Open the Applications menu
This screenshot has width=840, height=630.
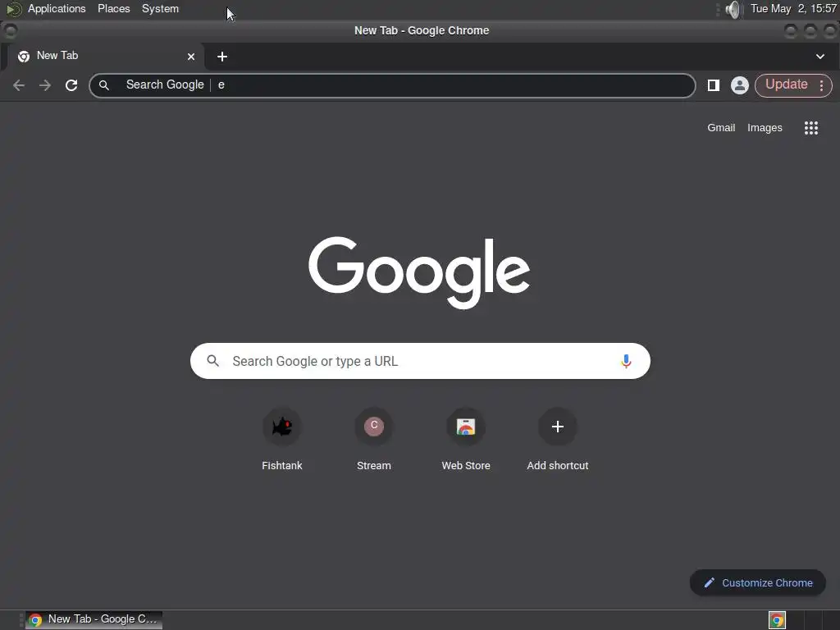(57, 8)
